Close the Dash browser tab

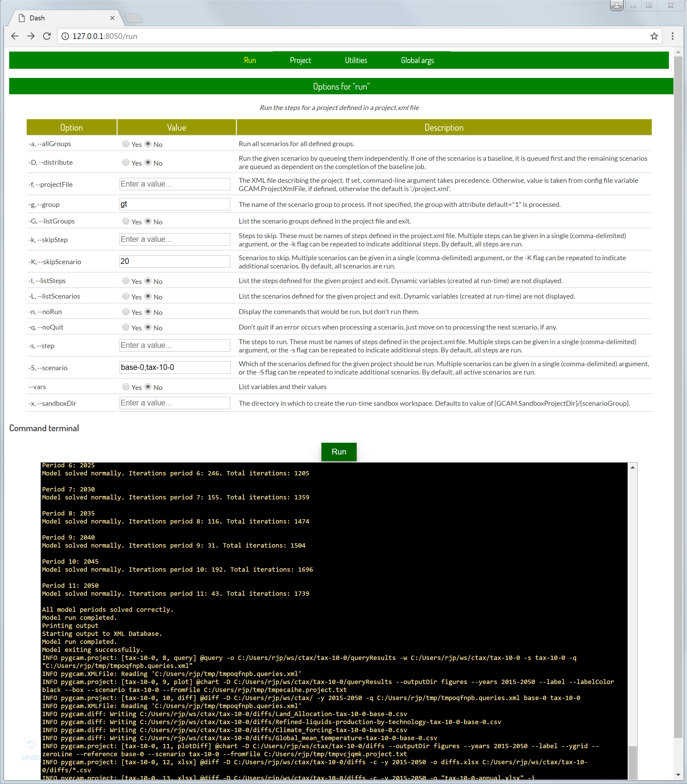tap(112, 18)
